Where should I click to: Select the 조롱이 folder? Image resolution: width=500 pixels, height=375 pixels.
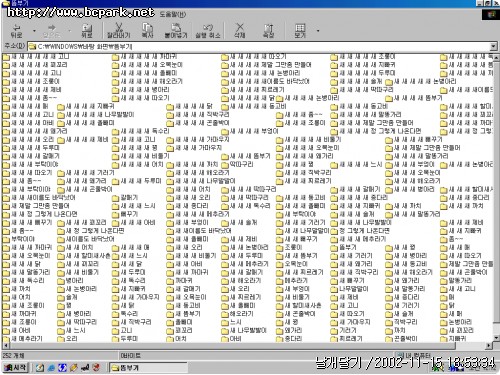coord(289,247)
